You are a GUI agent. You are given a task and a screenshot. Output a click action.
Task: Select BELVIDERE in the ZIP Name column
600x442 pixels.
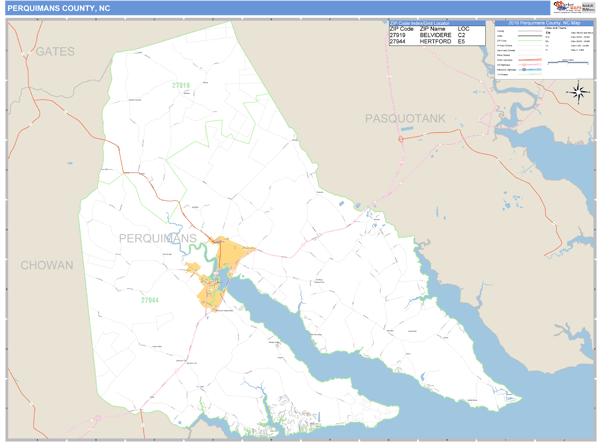click(436, 35)
